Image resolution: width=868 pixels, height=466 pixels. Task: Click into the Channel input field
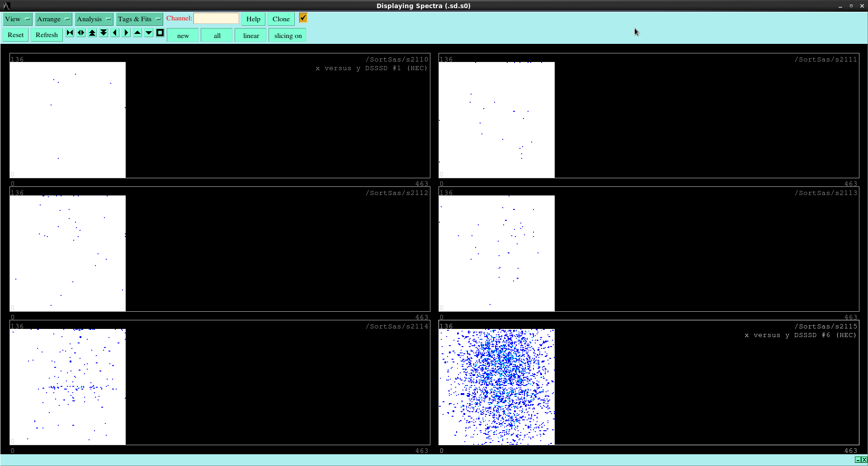click(x=216, y=19)
